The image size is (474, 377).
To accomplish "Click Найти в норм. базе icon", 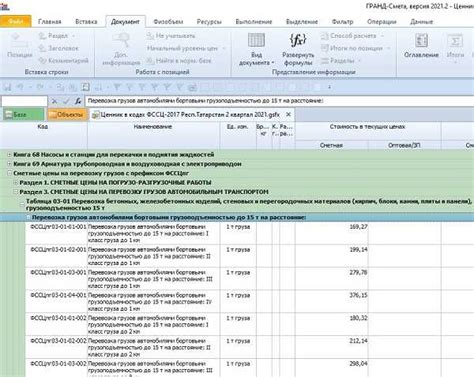I will point(150,61).
